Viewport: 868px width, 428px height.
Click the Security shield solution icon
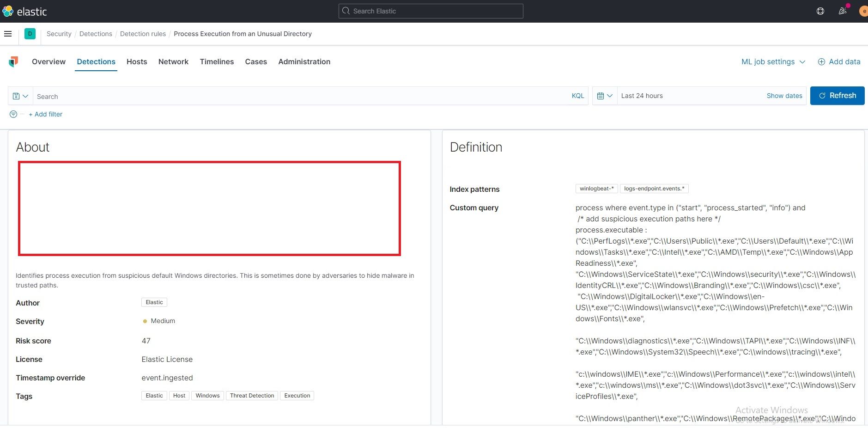click(x=13, y=61)
